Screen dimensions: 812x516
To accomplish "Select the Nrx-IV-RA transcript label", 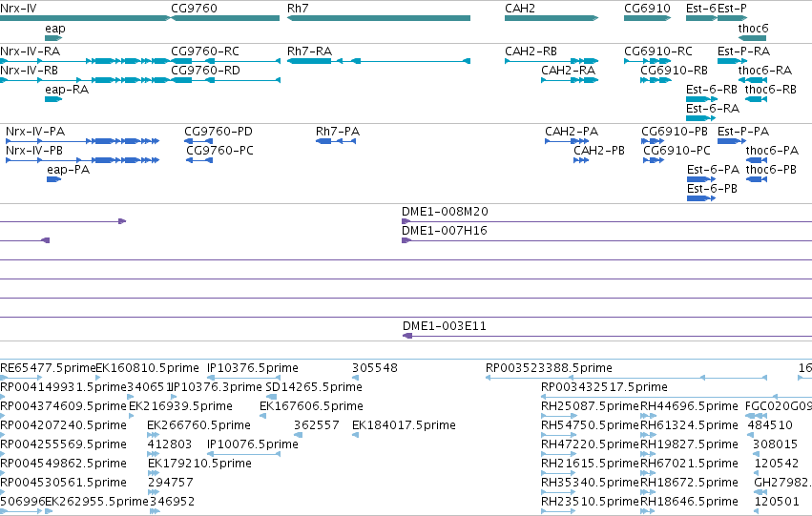I will coord(30,52).
